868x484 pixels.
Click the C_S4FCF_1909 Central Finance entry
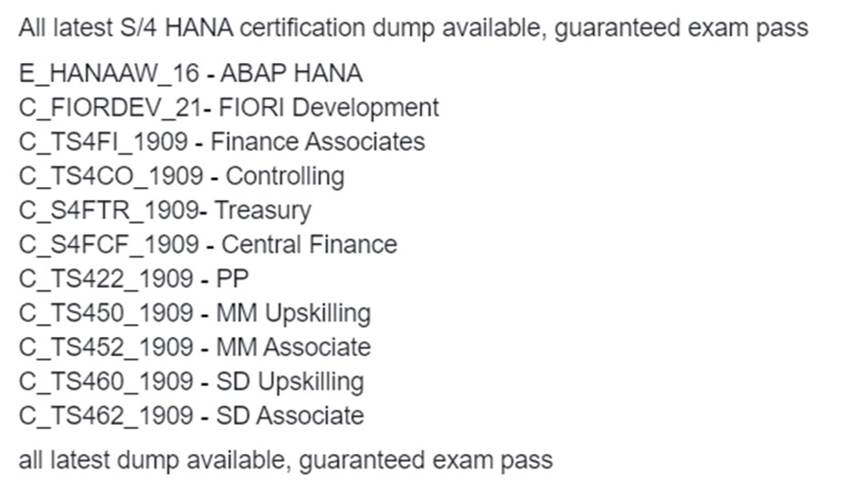pyautogui.click(x=208, y=245)
